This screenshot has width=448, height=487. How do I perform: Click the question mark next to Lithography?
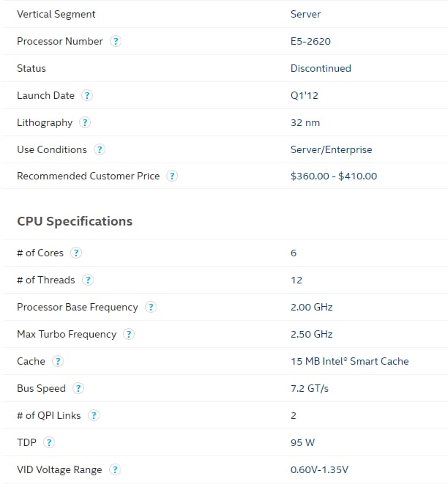pos(85,122)
